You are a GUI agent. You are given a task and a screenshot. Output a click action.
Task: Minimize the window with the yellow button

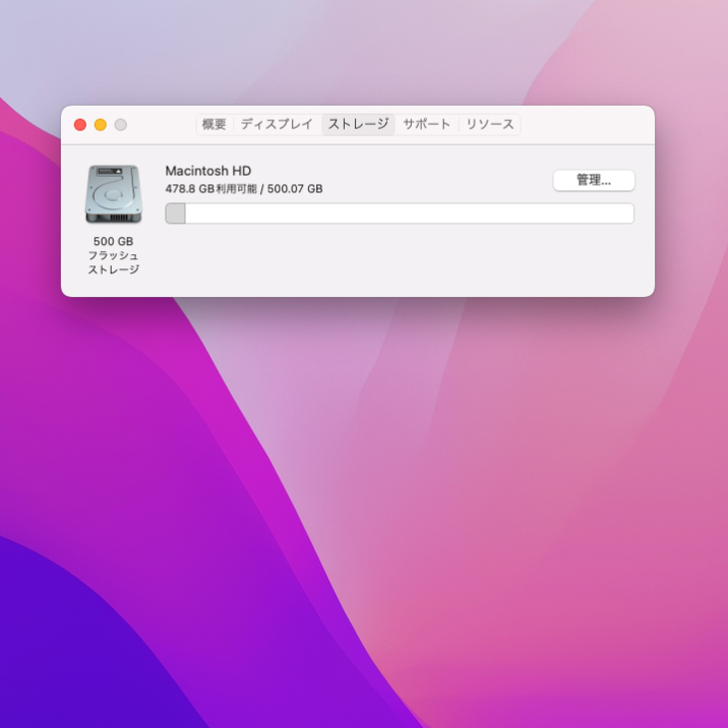[101, 125]
